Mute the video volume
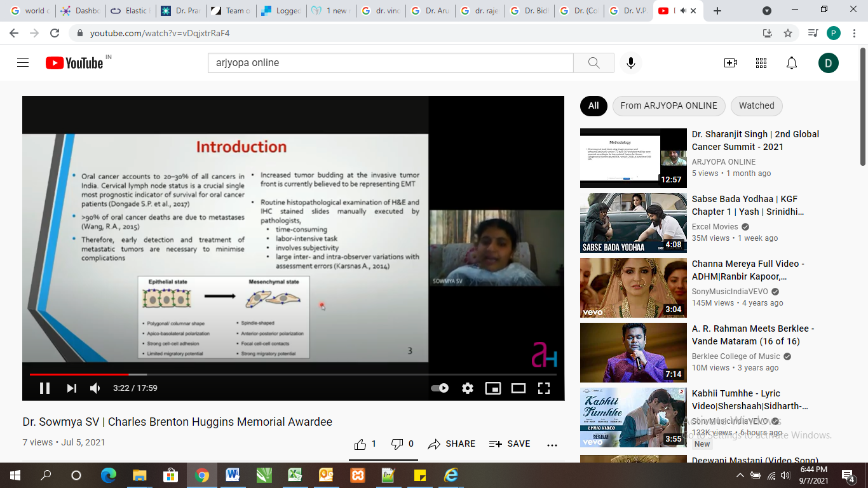This screenshot has height=488, width=868. tap(95, 388)
